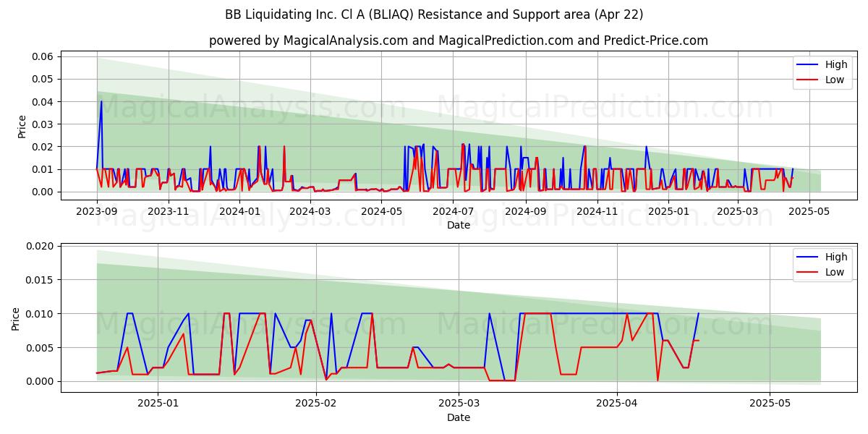
Task: Click the '2024-03' tick label
Action: pyautogui.click(x=311, y=211)
